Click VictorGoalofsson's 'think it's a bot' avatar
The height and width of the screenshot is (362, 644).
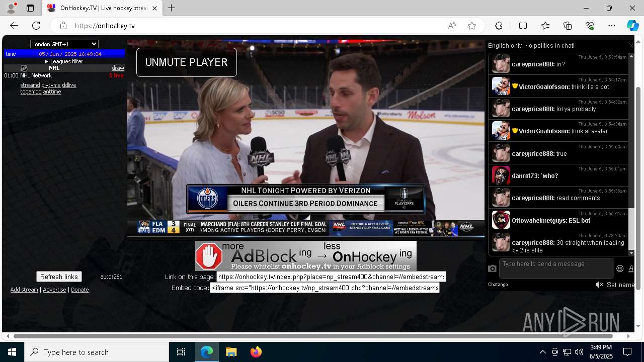coord(501,86)
